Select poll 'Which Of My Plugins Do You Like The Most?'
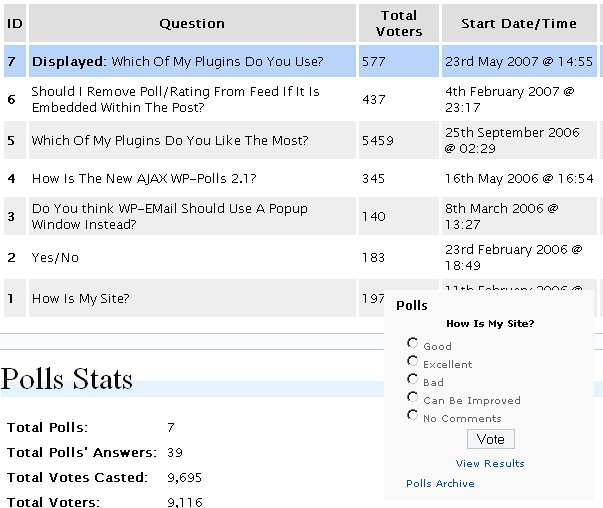The height and width of the screenshot is (508, 603). click(169, 141)
